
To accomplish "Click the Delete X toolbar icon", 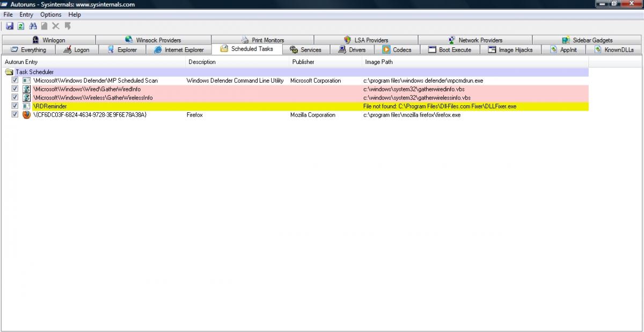I will pyautogui.click(x=56, y=26).
